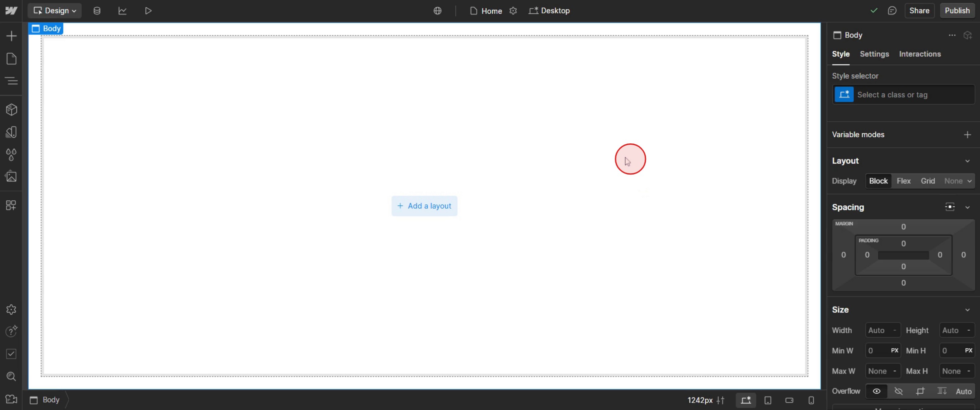The height and width of the screenshot is (410, 980).
Task: Select Flex display option
Action: (x=904, y=181)
